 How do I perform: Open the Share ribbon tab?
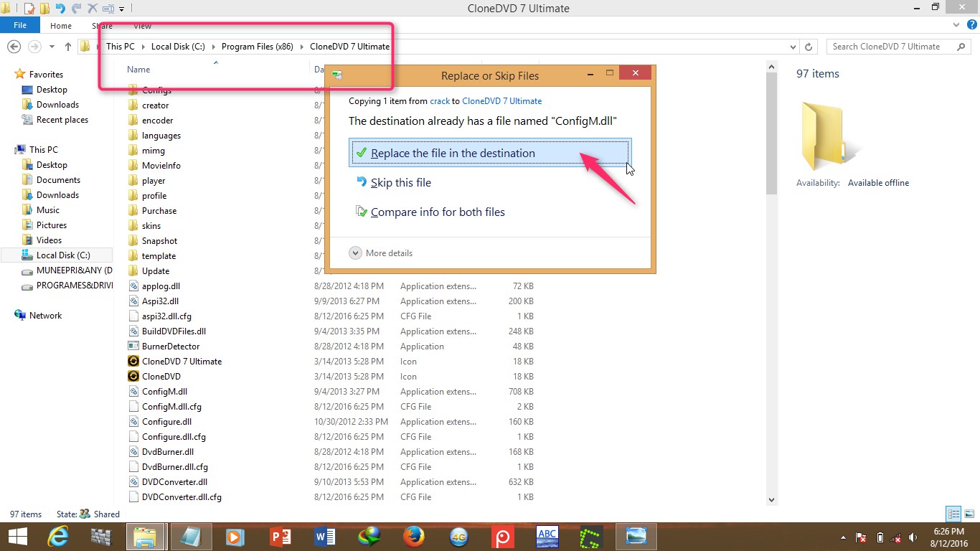102,26
